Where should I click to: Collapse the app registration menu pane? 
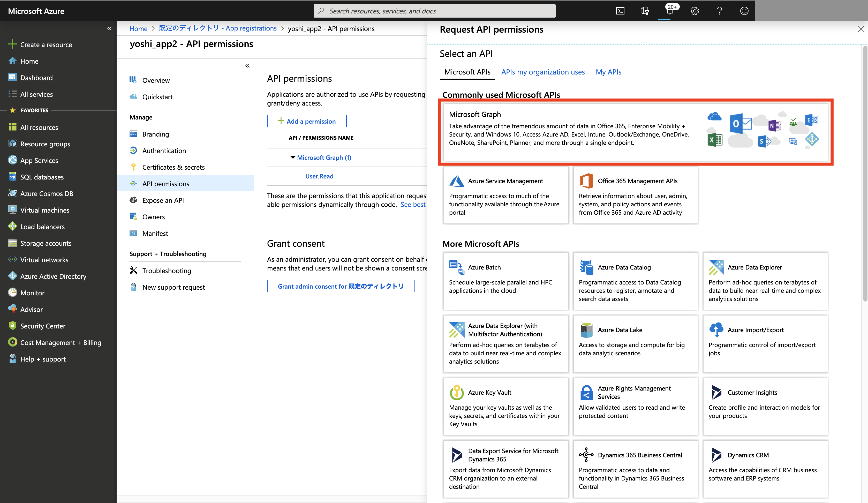[247, 65]
